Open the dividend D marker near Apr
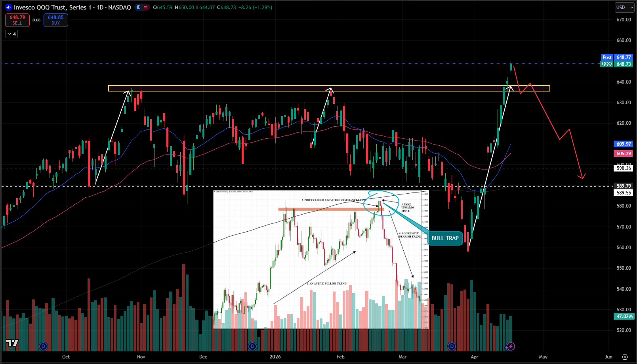 coord(452,347)
